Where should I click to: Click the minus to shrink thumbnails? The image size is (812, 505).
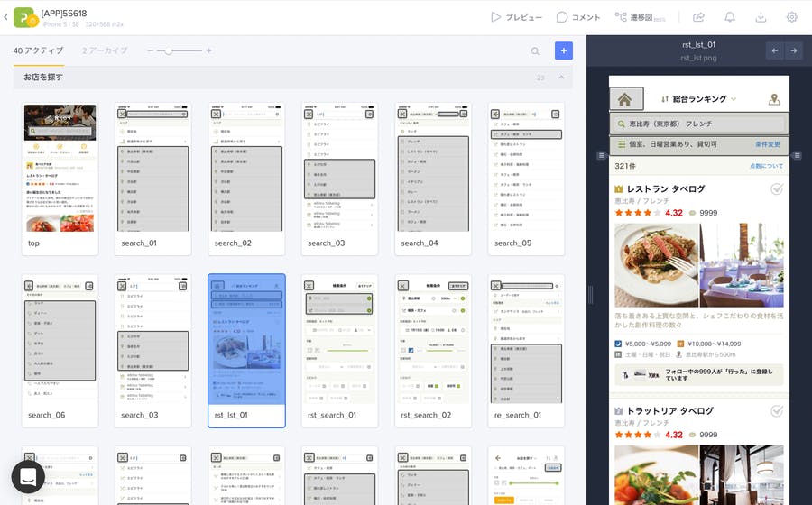click(150, 50)
